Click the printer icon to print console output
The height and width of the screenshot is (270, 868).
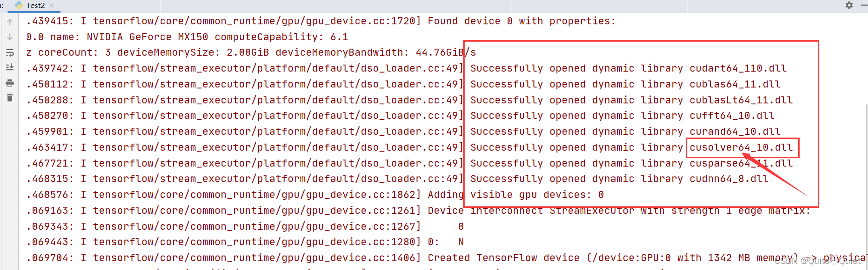pyautogui.click(x=9, y=83)
